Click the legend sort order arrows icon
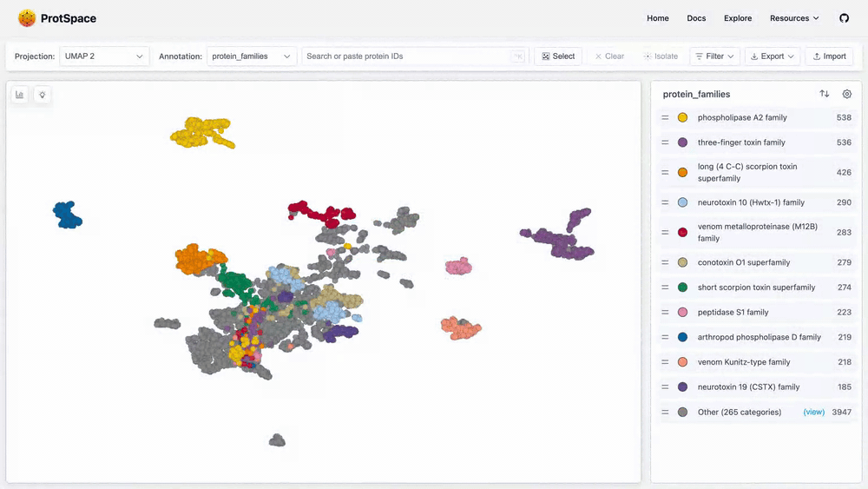 point(824,94)
